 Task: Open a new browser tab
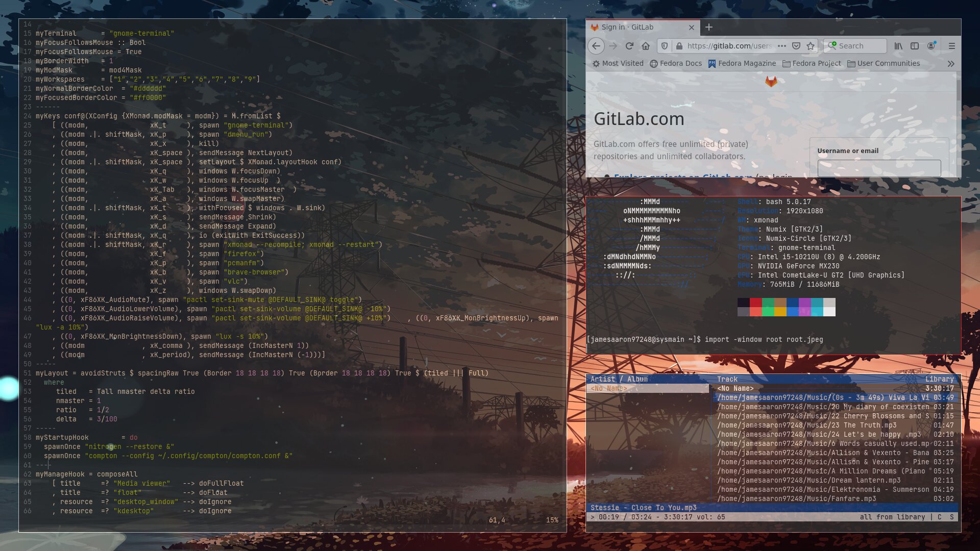click(708, 28)
